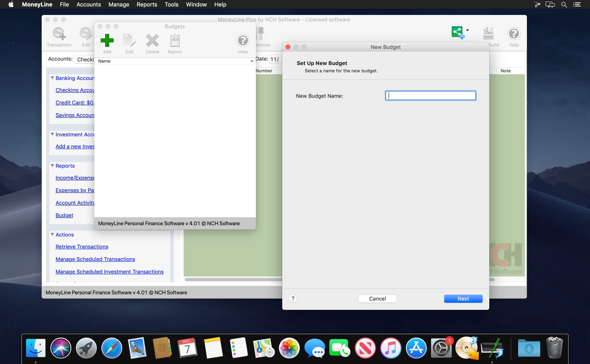This screenshot has width=590, height=364.
Task: Collapse the Banking Accounts section
Action: click(52, 78)
